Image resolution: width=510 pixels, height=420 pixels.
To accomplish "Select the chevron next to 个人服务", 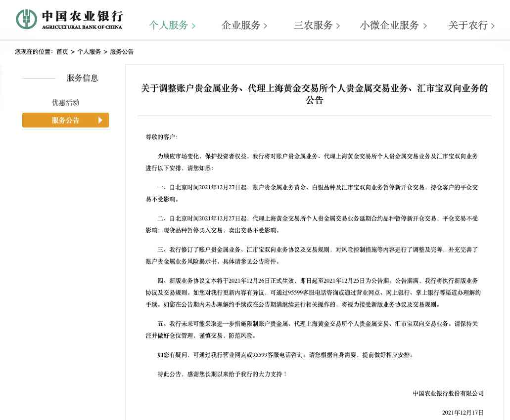I will 193,26.
